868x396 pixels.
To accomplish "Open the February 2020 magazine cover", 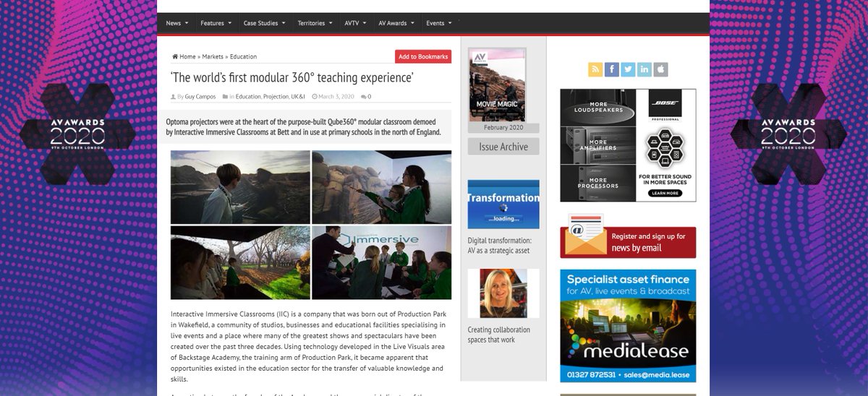I will [497, 85].
